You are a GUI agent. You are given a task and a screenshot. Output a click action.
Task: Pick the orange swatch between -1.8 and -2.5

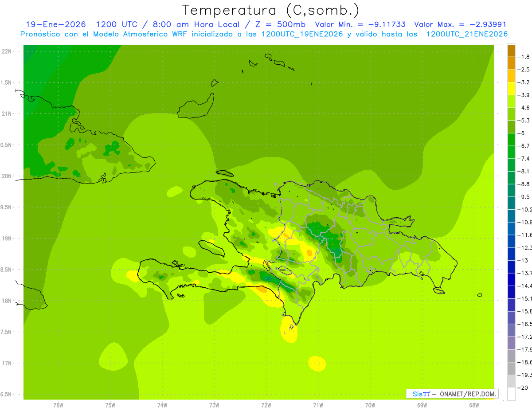511,63
